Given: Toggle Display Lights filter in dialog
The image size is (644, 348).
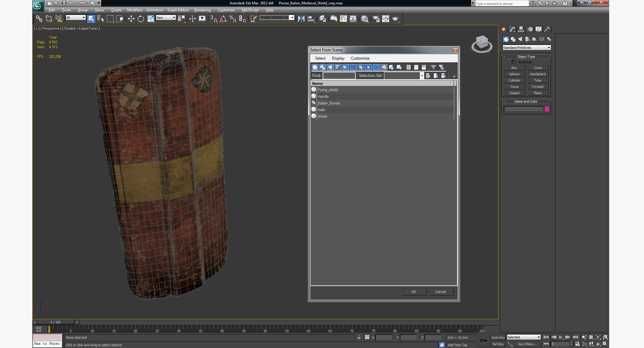Looking at the screenshot, I should [x=330, y=67].
